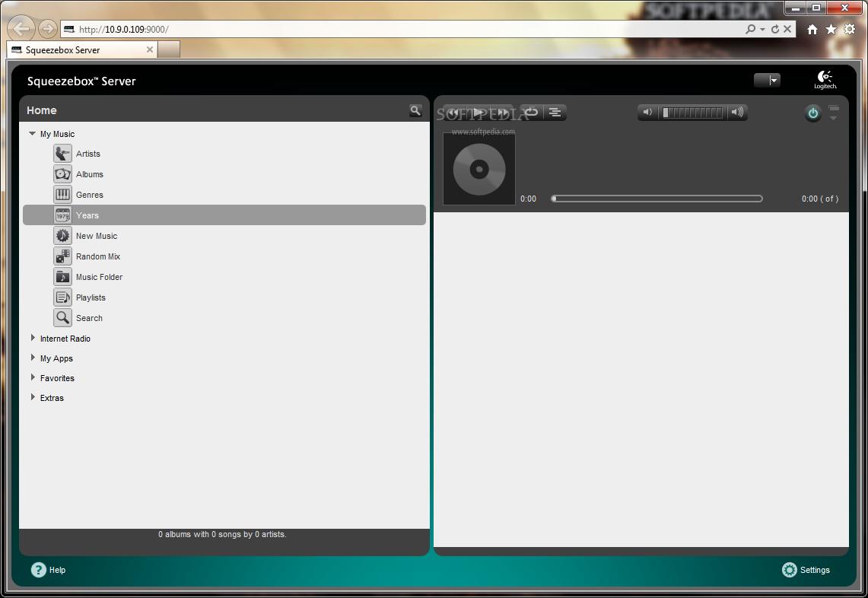Screen dimensions: 868x598
Task: Click the stop loading X icon
Action: pyautogui.click(x=787, y=29)
